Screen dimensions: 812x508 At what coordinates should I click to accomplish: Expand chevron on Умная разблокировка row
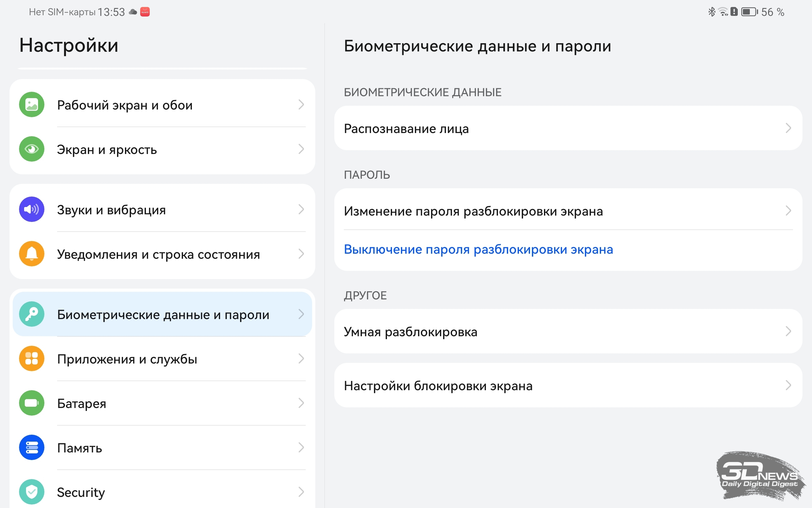[788, 331]
